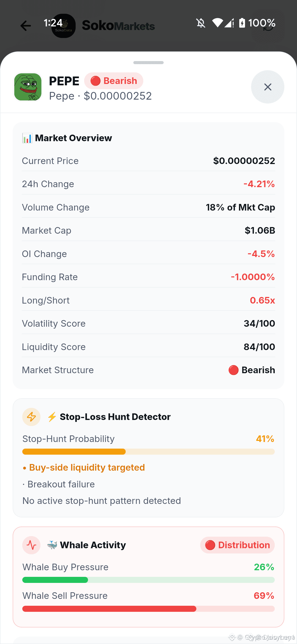This screenshot has width=297, height=644.
Task: Tap Buy-side liquidity targeted text
Action: pyautogui.click(x=87, y=468)
